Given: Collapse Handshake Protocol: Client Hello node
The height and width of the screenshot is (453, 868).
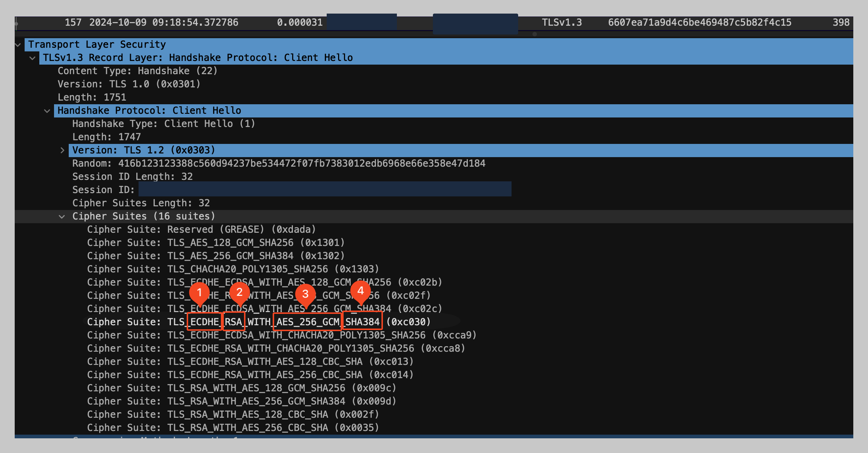Looking at the screenshot, I should [x=47, y=111].
